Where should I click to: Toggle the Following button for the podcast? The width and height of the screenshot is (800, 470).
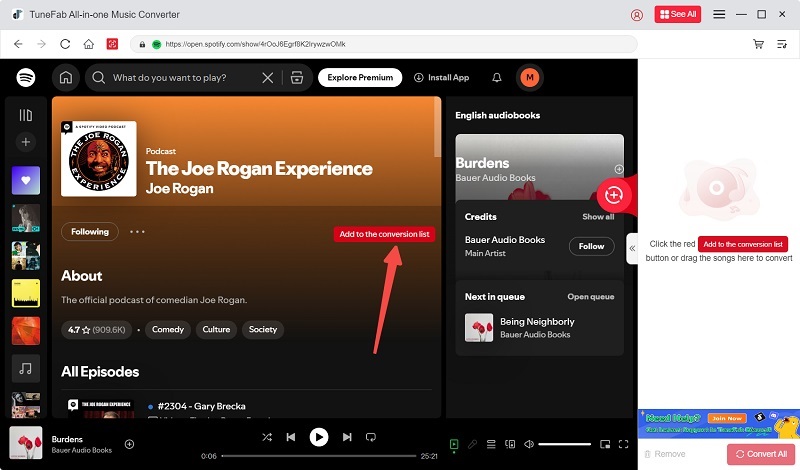90,232
